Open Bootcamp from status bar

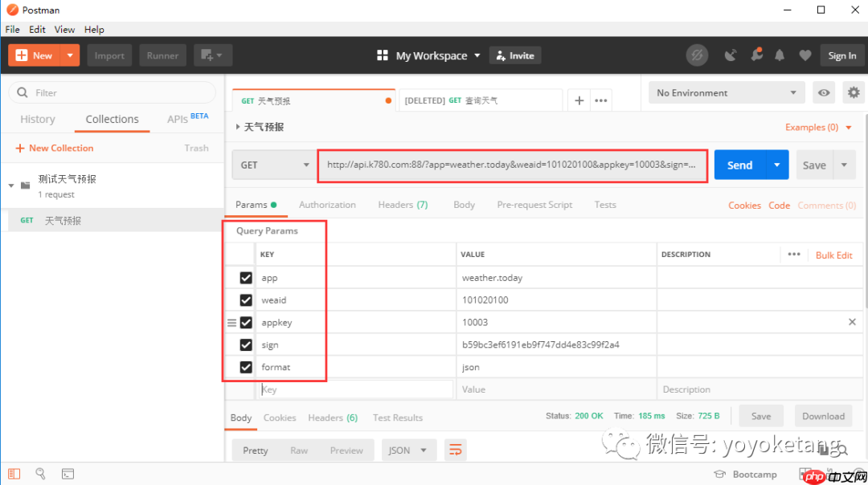click(x=746, y=475)
